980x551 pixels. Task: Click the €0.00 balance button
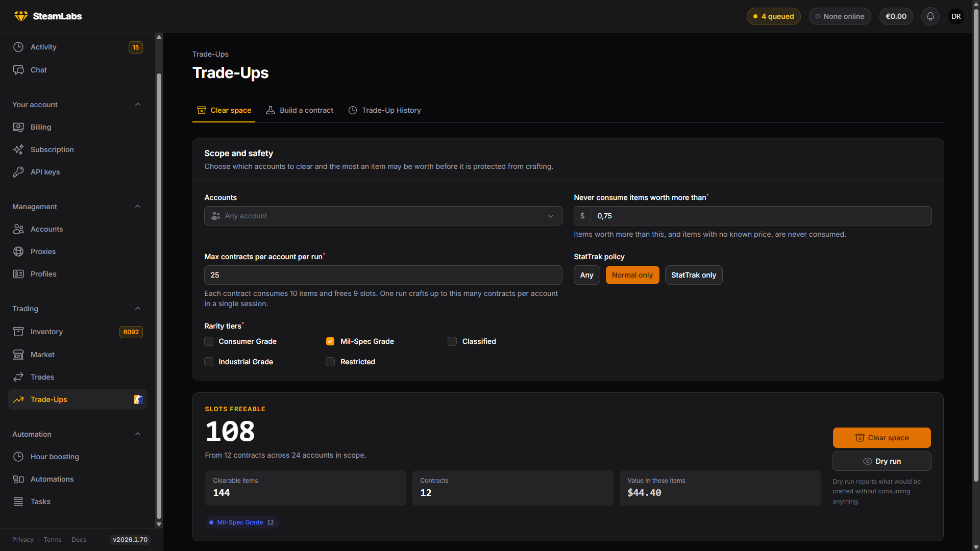click(896, 16)
